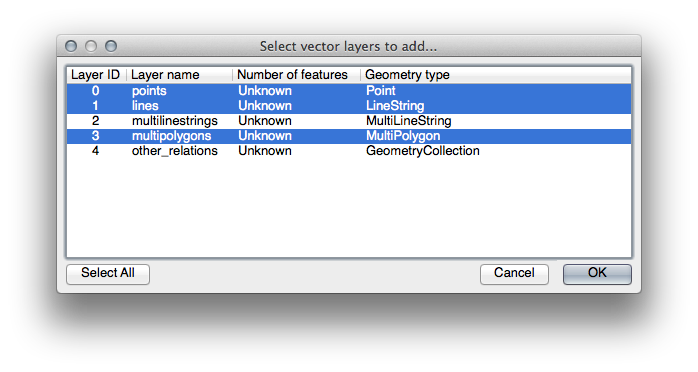
Task: Click layer ID 2 cell
Action: (95, 121)
